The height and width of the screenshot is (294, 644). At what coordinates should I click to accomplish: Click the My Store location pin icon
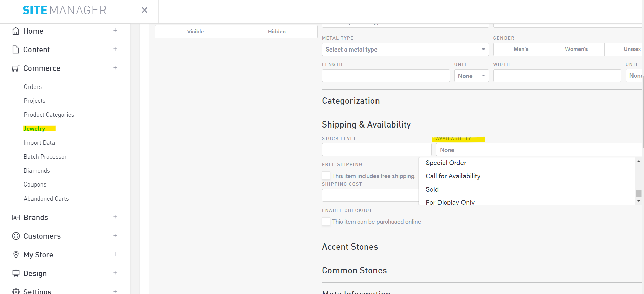click(16, 255)
